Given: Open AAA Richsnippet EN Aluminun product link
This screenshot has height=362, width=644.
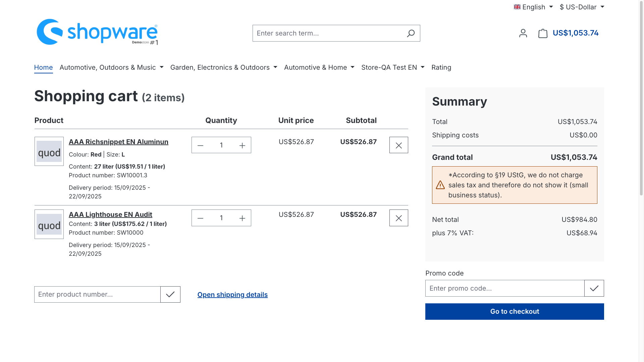Looking at the screenshot, I should [118, 142].
